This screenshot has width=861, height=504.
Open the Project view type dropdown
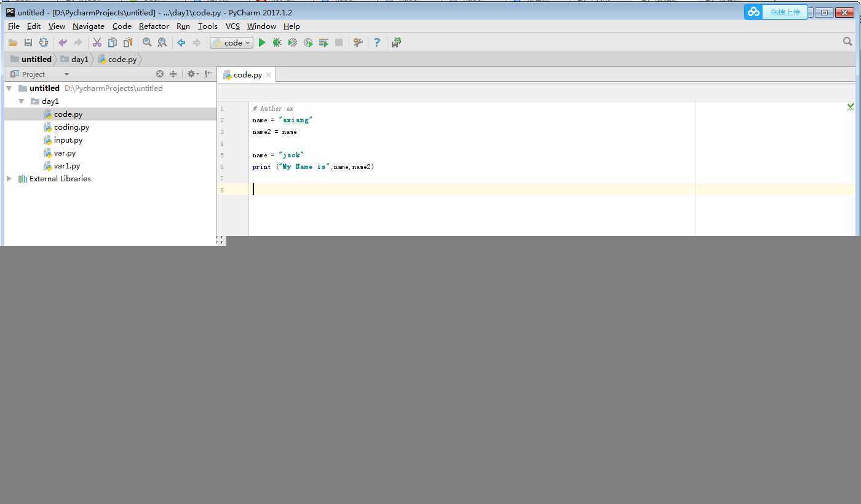point(66,74)
